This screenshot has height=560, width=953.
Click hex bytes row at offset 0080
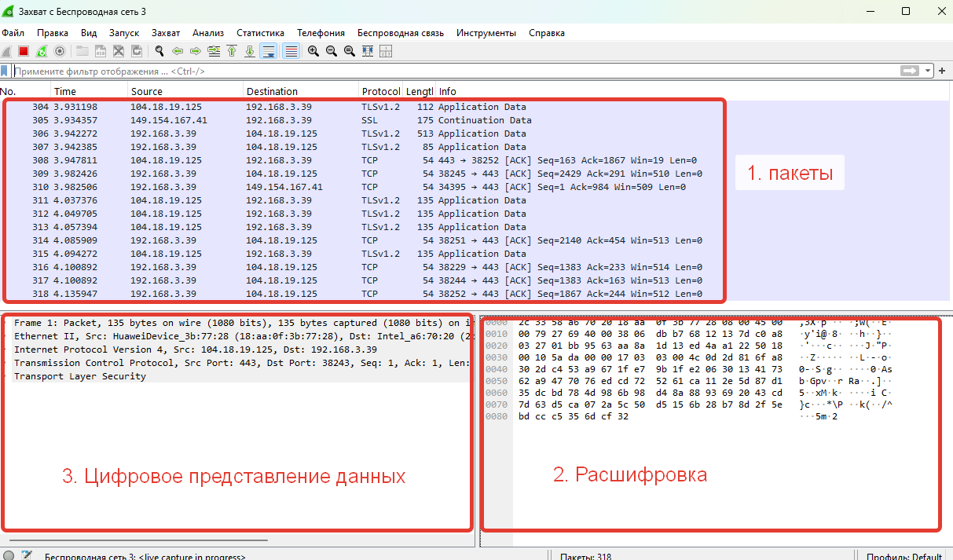[x=574, y=416]
